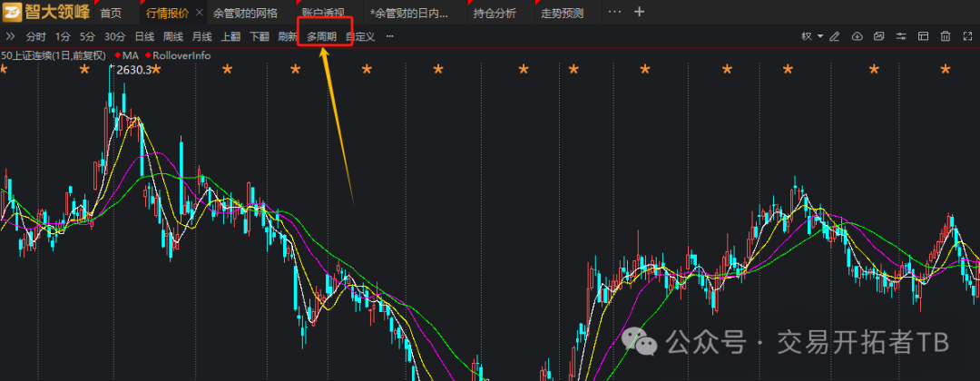Image resolution: width=980 pixels, height=381 pixels.
Task: Switch to the 账户透视 tab
Action: [x=323, y=13]
